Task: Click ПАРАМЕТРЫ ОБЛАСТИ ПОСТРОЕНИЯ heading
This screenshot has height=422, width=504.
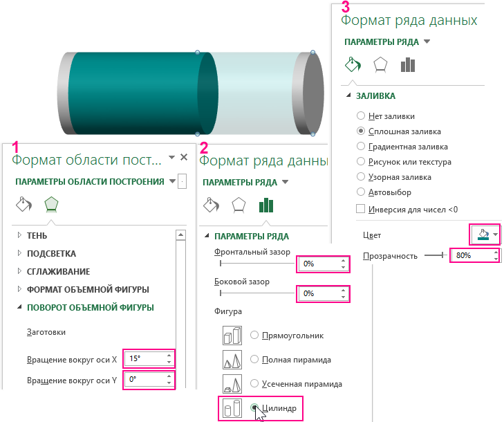Action: coord(90,182)
